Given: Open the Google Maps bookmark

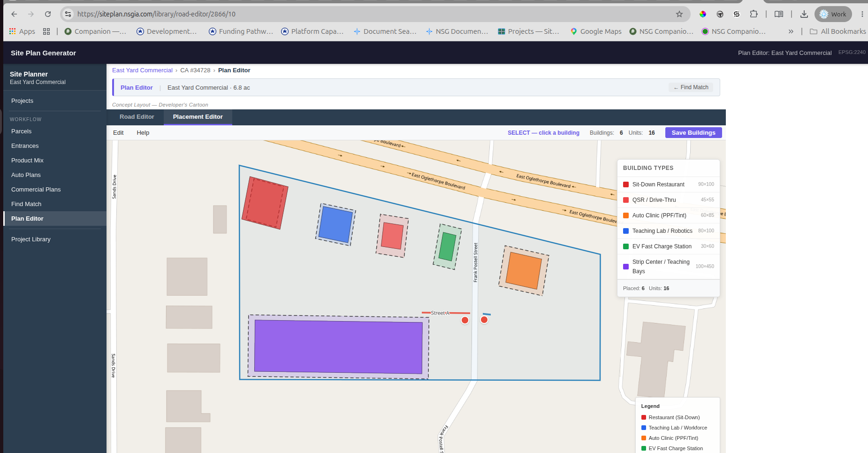Looking at the screenshot, I should [596, 31].
